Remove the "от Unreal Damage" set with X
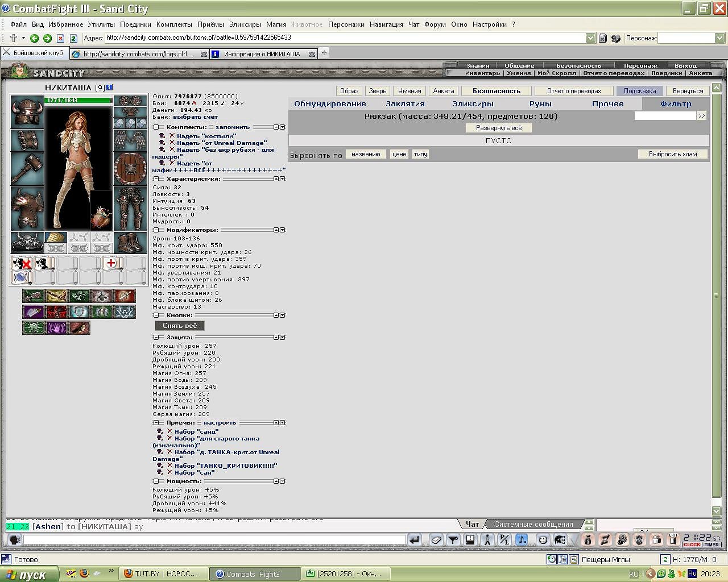This screenshot has width=728, height=582. [172, 143]
